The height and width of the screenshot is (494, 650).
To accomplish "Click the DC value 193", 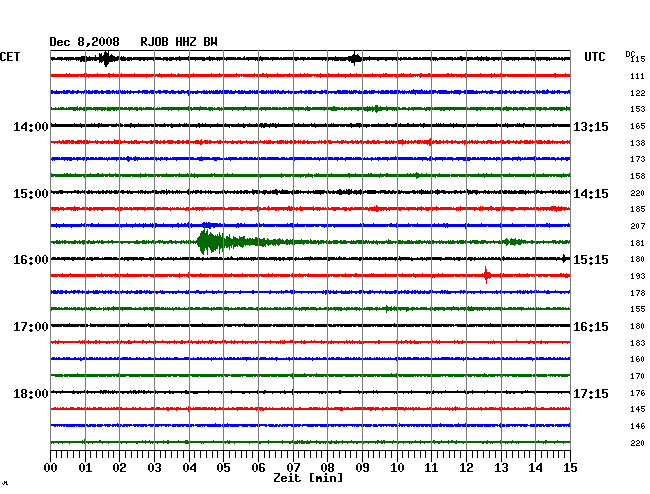I will (x=638, y=276).
